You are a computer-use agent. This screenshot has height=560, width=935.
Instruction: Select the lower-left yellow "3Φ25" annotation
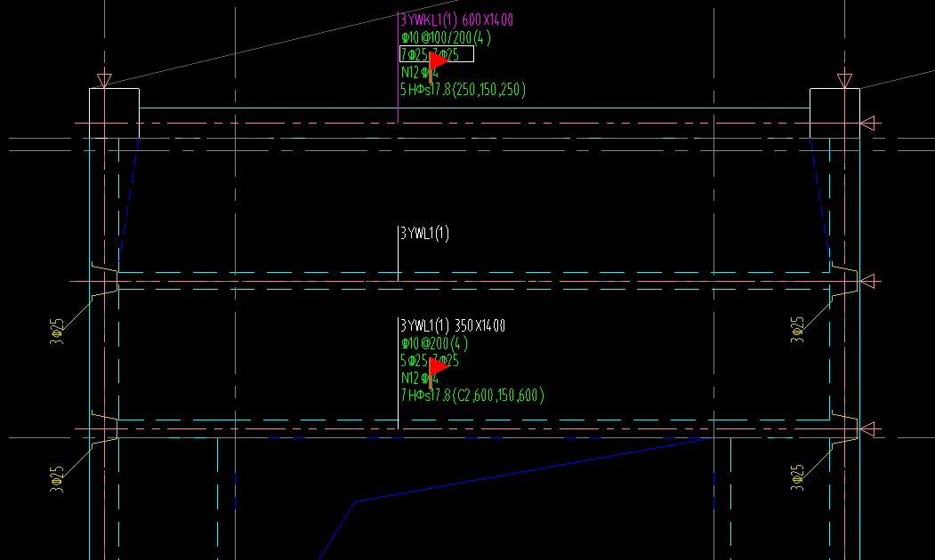(57, 479)
